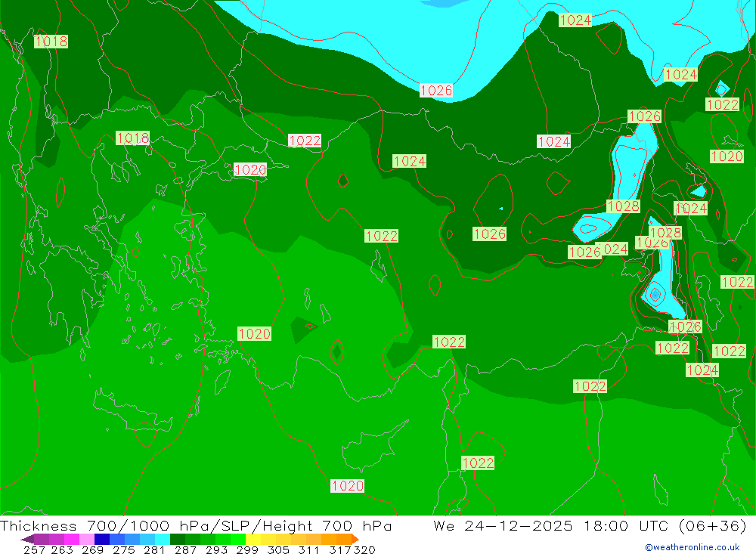Click the bright yellow legend swatch
756x554 pixels.
(253, 539)
